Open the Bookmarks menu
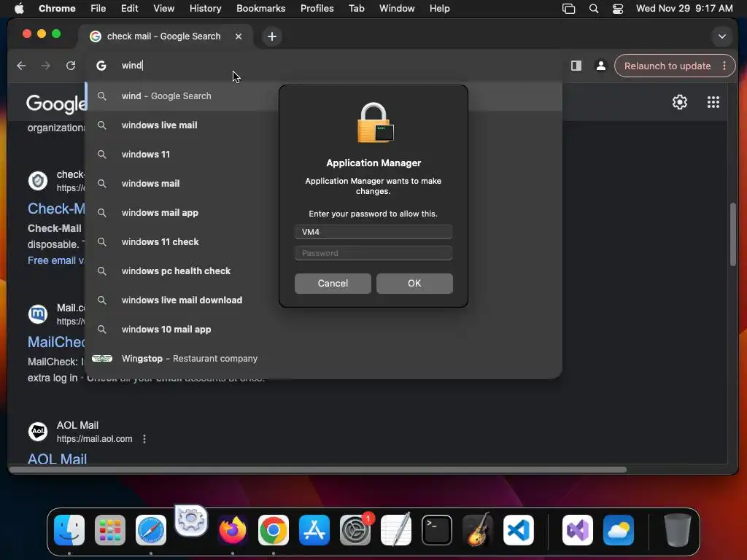747x560 pixels. pos(260,9)
